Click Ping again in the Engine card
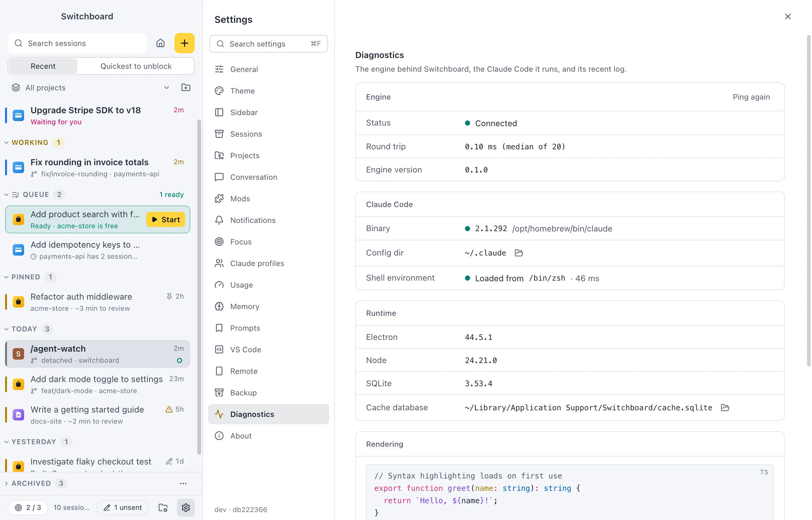The width and height of the screenshot is (812, 520). click(x=751, y=97)
